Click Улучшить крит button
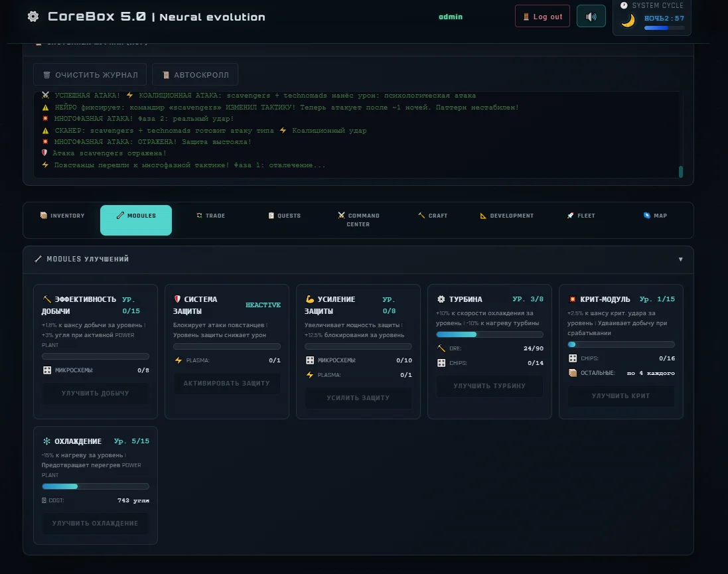Image resolution: width=728 pixels, height=574 pixels. [x=620, y=395]
